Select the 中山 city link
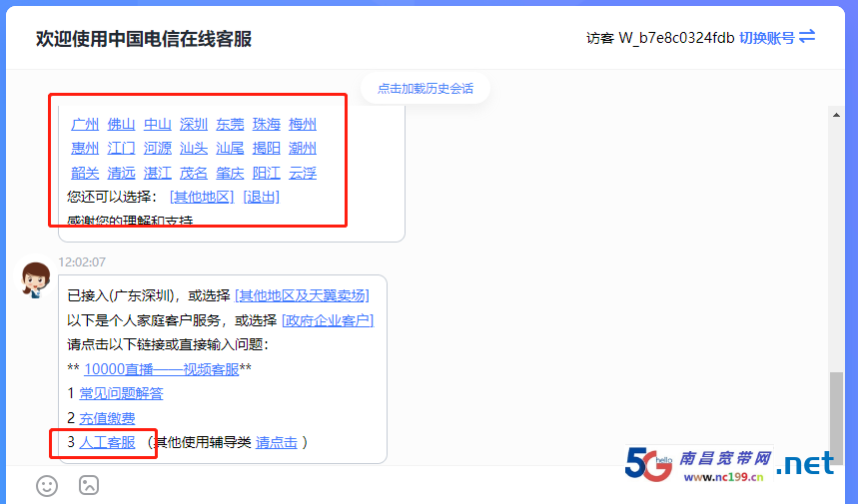 click(x=158, y=124)
